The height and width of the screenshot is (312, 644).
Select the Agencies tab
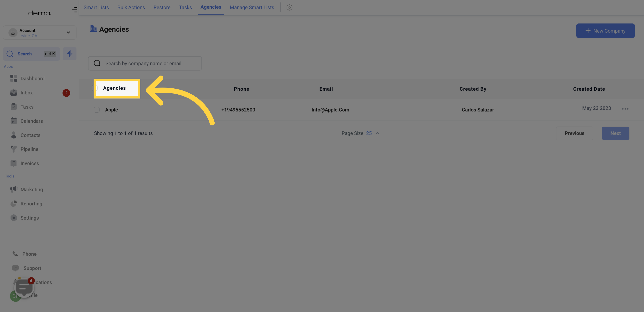(211, 7)
